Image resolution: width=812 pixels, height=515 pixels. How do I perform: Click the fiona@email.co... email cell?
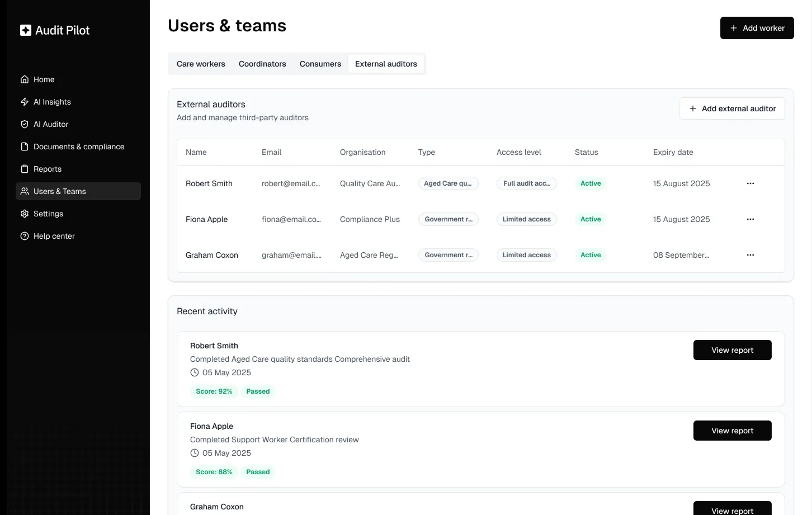pos(291,219)
